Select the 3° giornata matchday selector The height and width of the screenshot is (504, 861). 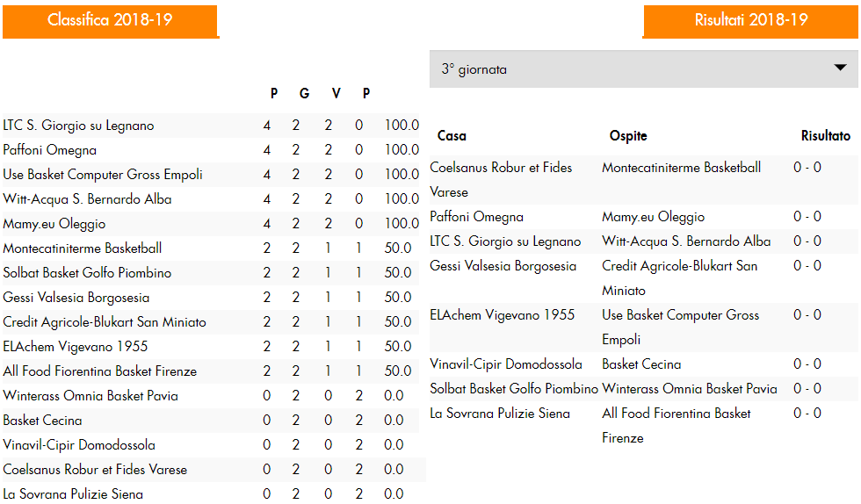point(643,69)
